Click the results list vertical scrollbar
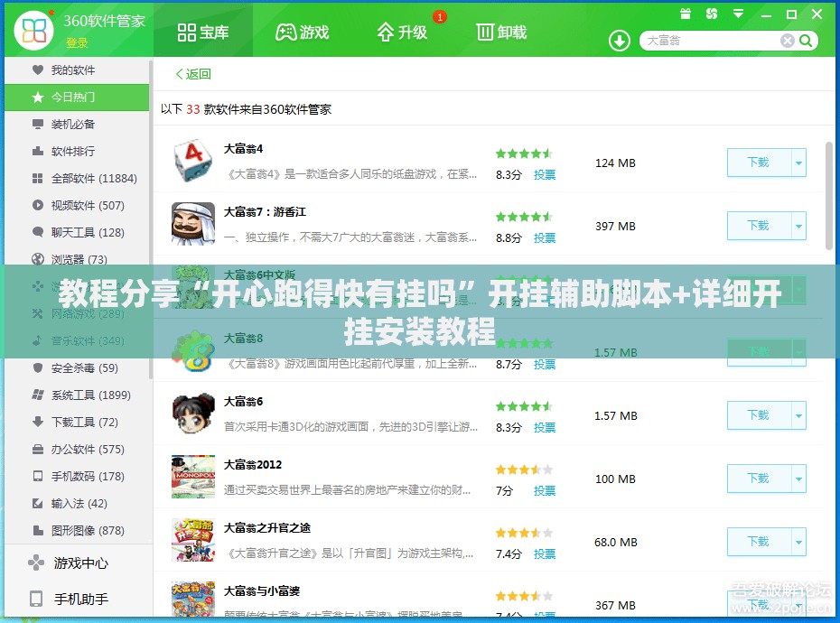The image size is (840, 623). tap(829, 197)
